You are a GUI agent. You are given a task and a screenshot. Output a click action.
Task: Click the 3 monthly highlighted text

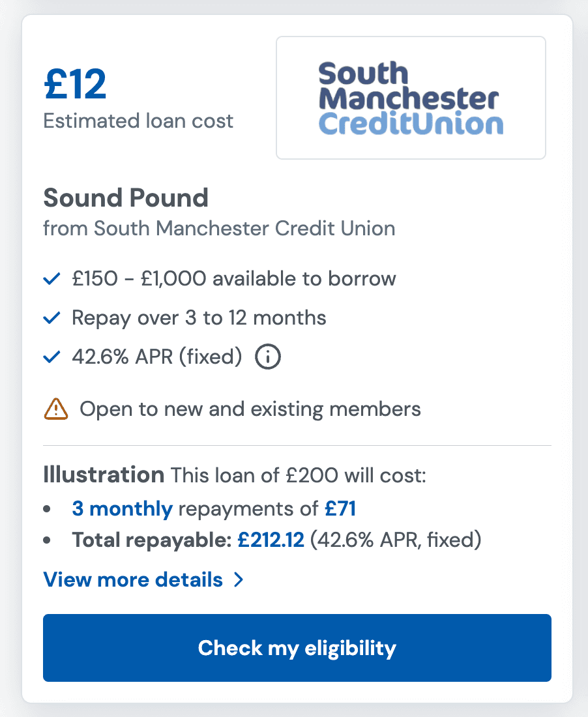pos(121,508)
